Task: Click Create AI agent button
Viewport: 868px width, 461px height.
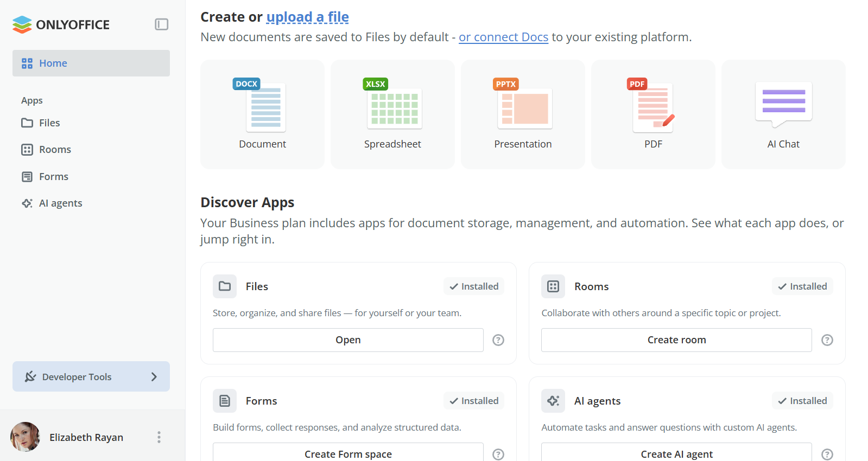Action: point(676,453)
